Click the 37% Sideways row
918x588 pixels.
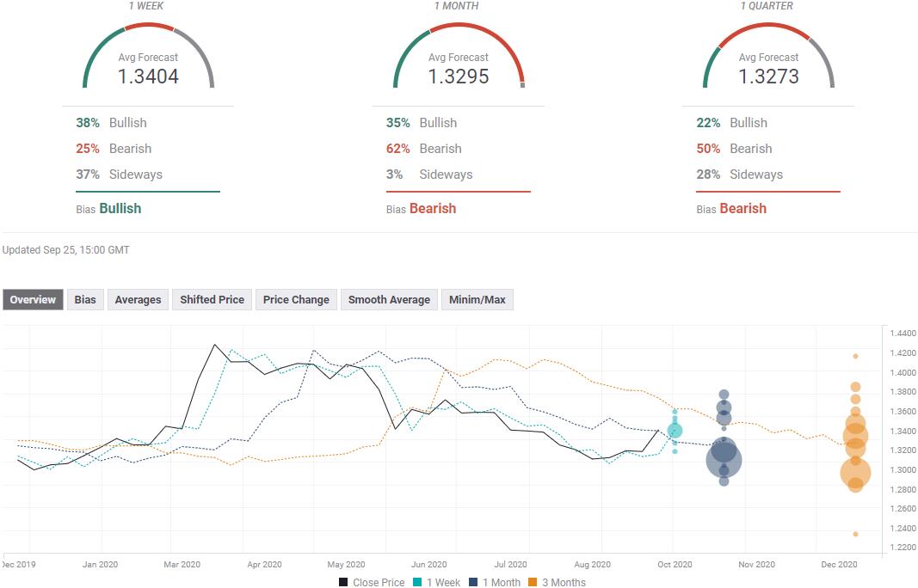pos(119,175)
